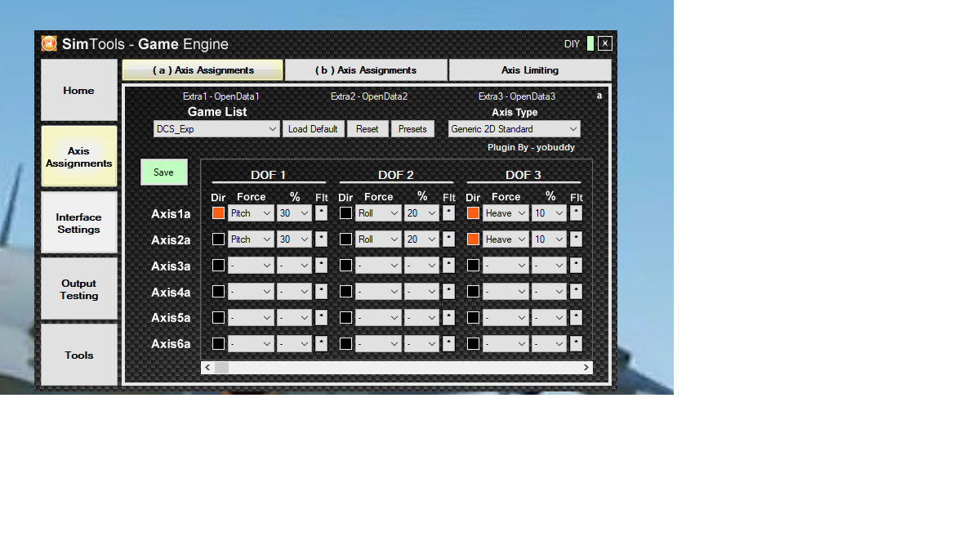
Task: Click the SimTools orange logo icon
Action: pos(49,43)
